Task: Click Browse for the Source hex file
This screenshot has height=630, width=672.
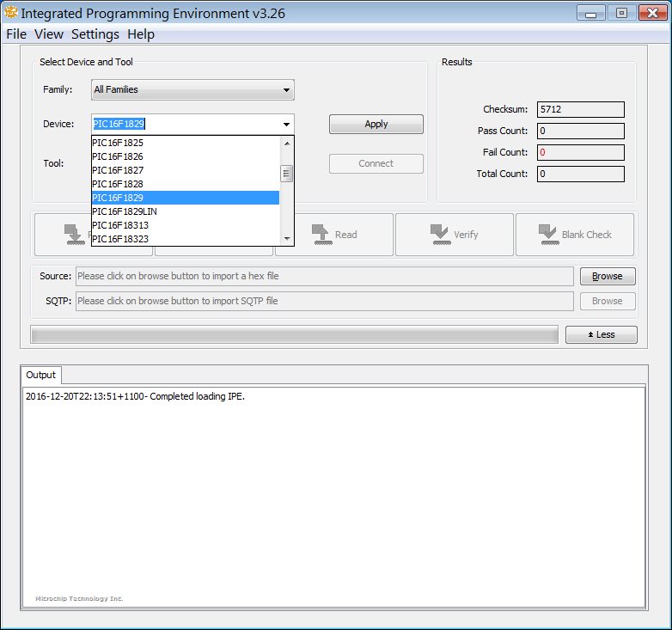Action: coord(607,276)
